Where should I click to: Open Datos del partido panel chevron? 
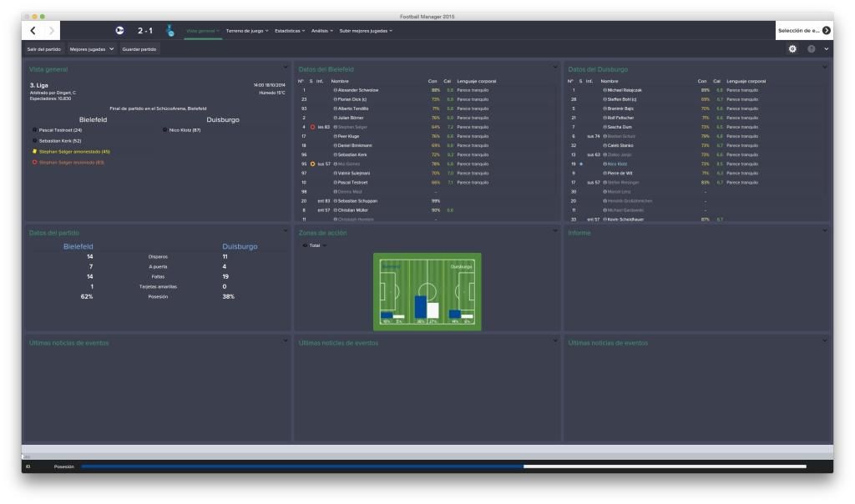click(286, 231)
